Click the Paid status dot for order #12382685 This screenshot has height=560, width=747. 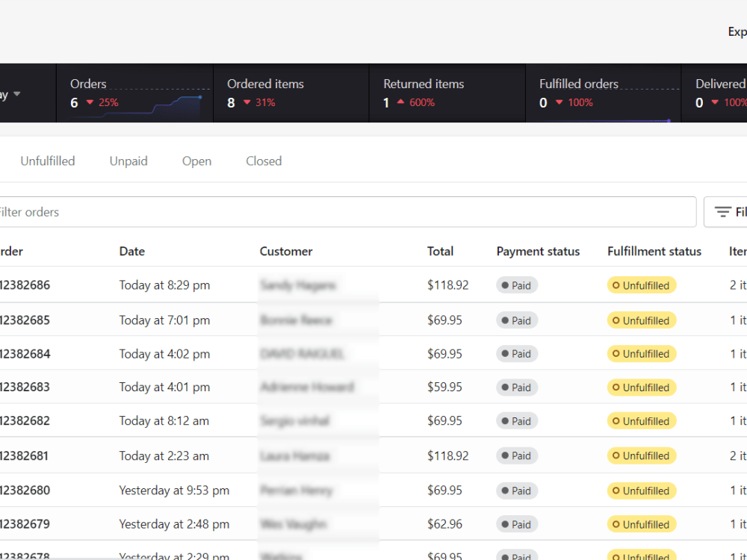pos(506,320)
